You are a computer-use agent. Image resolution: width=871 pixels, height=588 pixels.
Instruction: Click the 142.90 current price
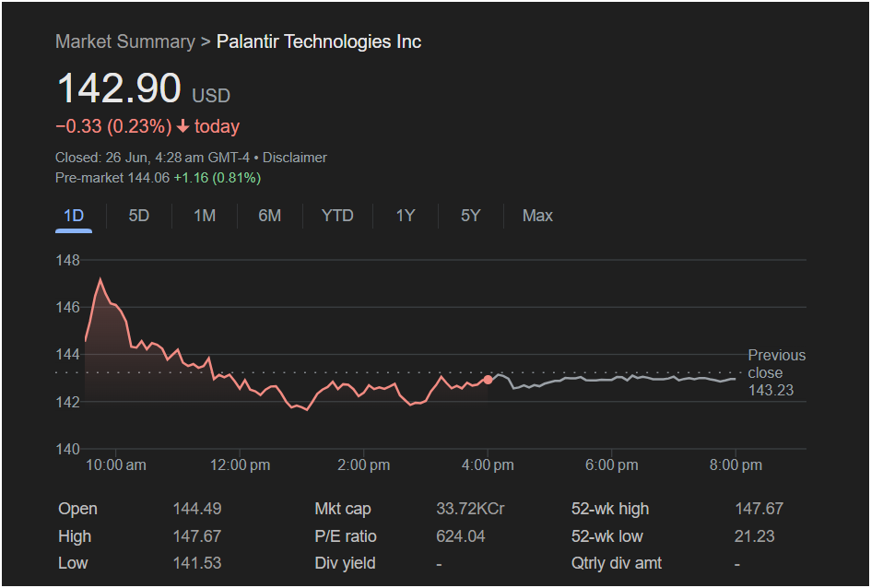tap(119, 88)
